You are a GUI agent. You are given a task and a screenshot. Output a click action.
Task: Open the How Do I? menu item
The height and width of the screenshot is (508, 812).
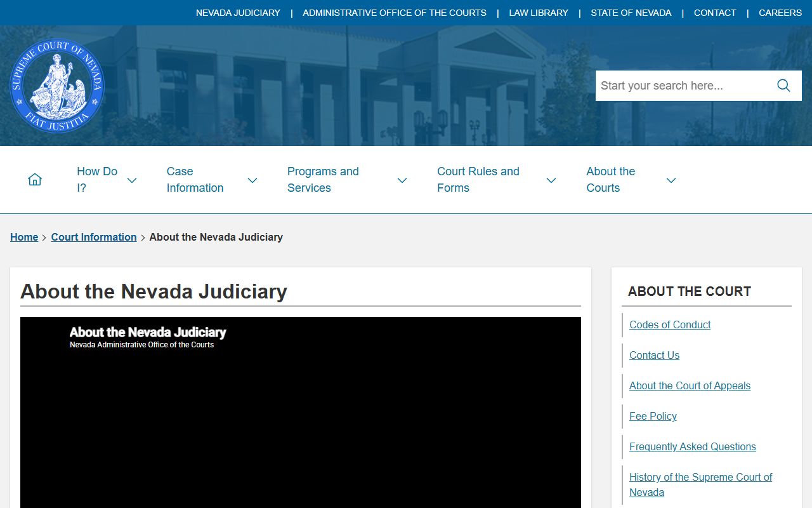(x=97, y=180)
